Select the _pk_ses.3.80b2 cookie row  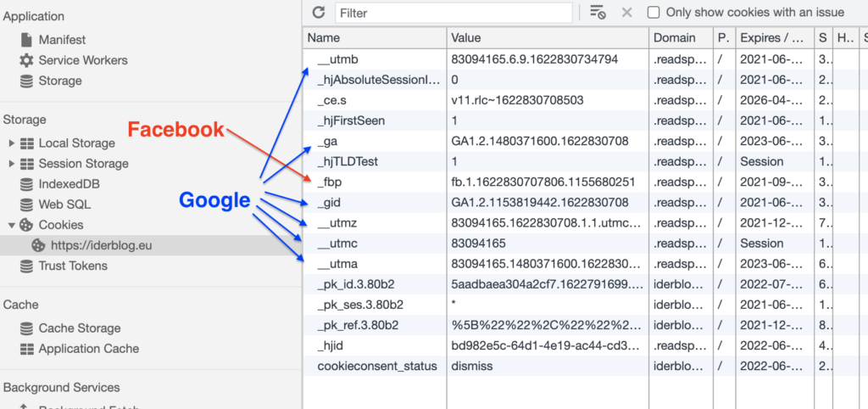pos(585,305)
